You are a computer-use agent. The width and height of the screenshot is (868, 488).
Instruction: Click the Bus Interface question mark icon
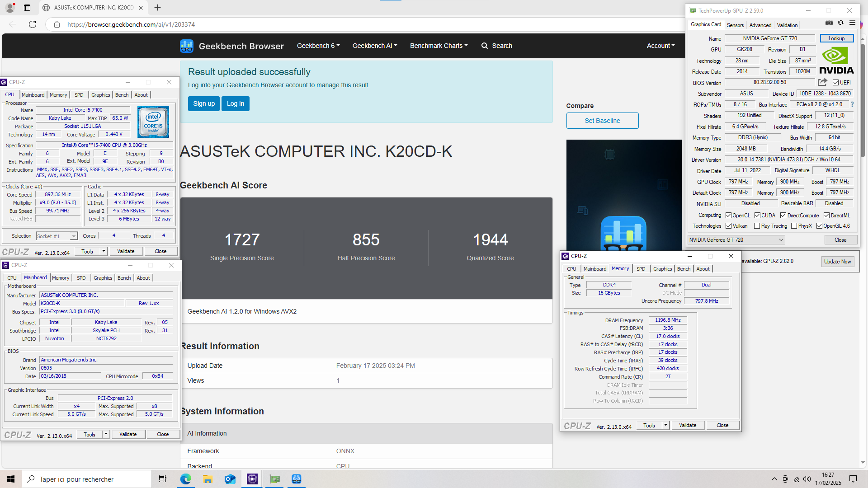tap(852, 104)
